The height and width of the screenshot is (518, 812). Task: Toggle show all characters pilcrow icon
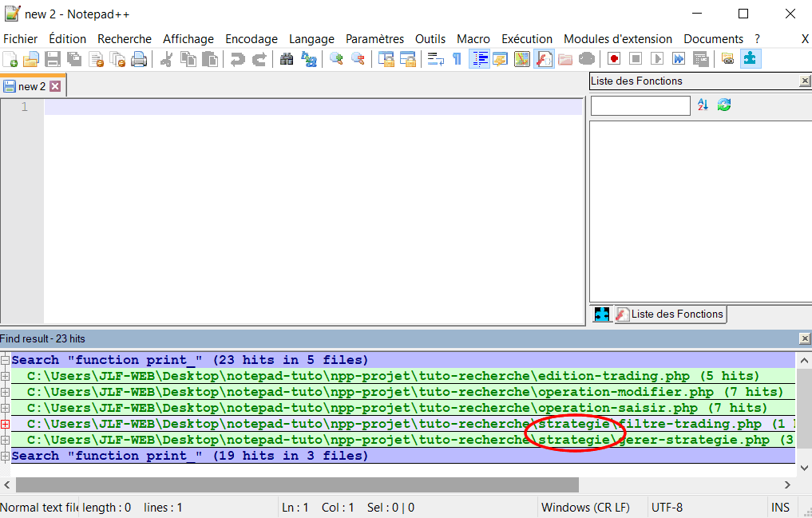click(457, 59)
